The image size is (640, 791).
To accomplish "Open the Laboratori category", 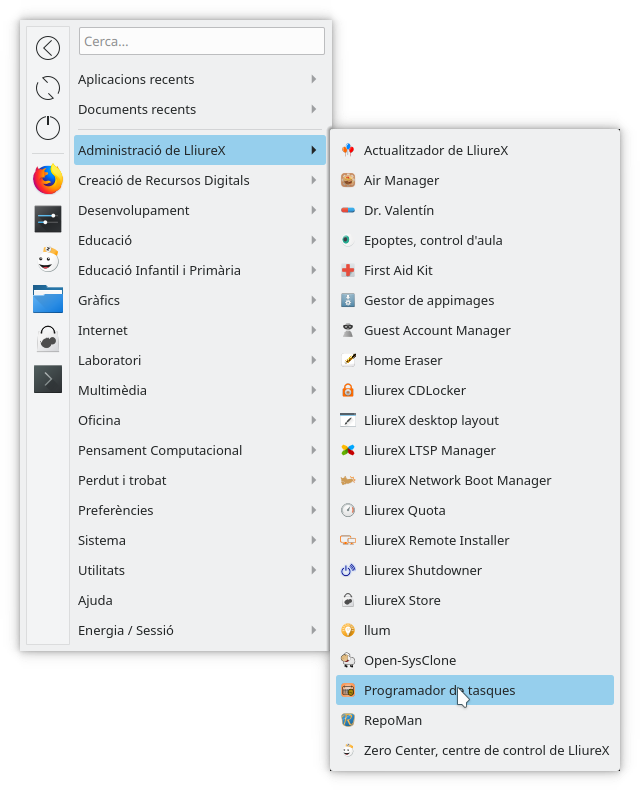I will click(200, 360).
